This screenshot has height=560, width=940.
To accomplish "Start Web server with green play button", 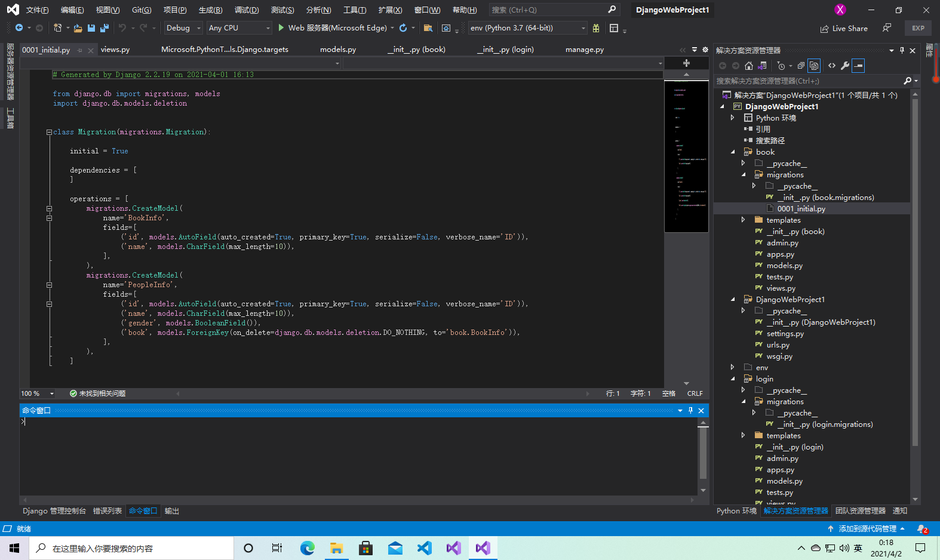I will 281,28.
